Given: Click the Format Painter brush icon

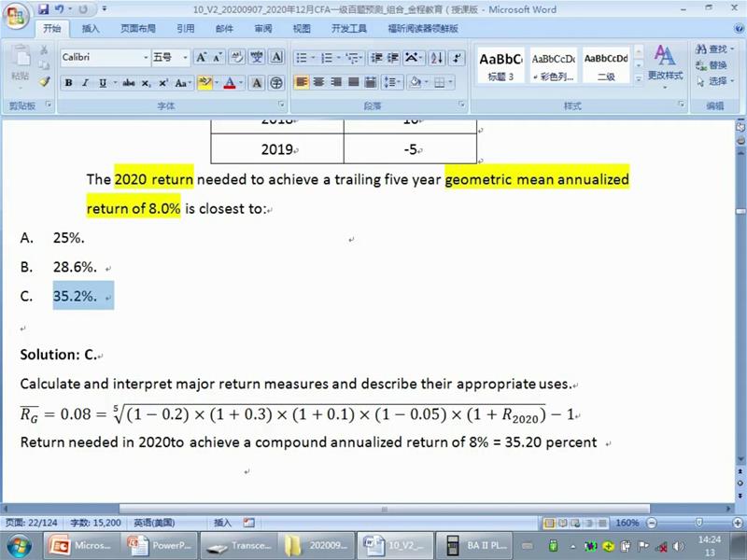Looking at the screenshot, I should (44, 82).
